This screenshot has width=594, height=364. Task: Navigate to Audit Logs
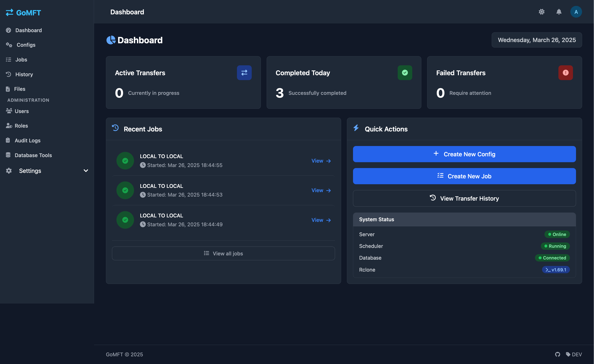pos(27,140)
